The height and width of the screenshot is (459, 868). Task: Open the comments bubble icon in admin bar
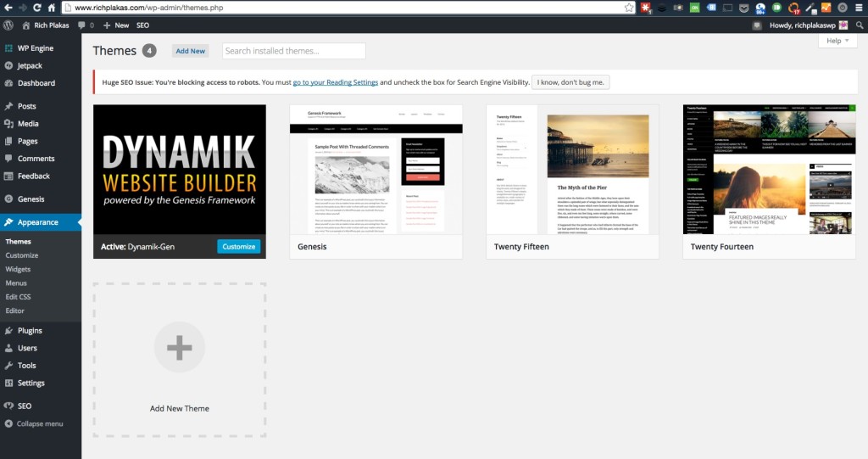(81, 25)
